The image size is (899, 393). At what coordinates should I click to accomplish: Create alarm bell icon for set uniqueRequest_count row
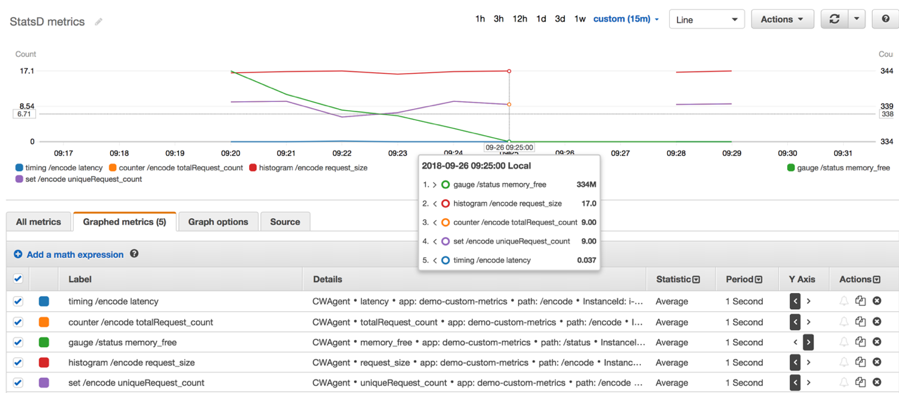(843, 383)
